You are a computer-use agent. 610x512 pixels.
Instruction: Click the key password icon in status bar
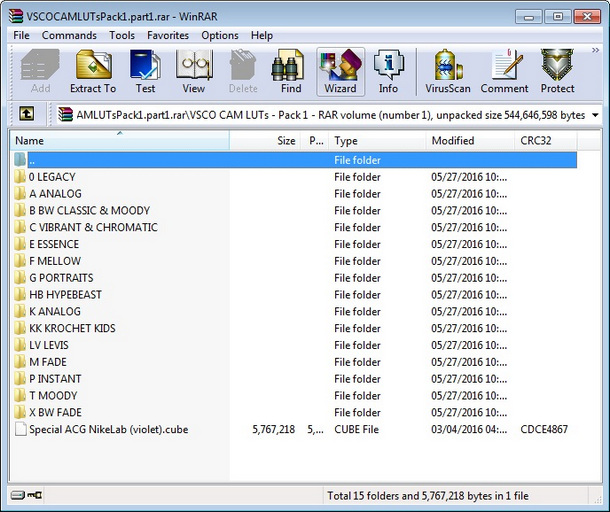click(35, 495)
